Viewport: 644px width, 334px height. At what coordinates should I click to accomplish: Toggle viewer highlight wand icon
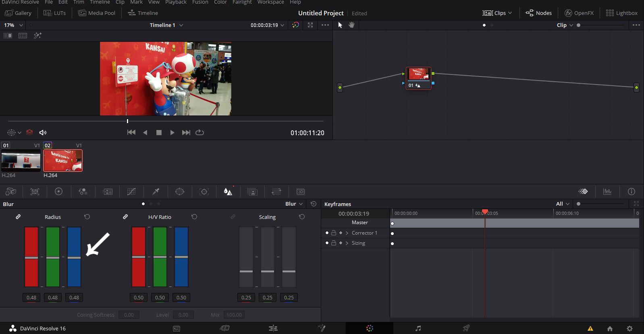pyautogui.click(x=37, y=35)
